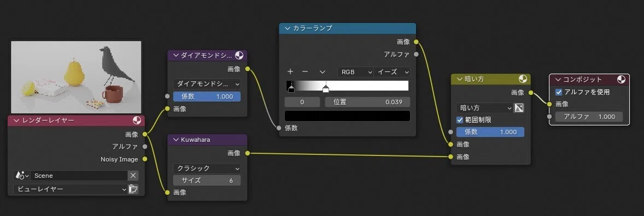Screen dimensions: 644x216
Task: Click the サイズ 6 field in Kuwahara
Action: click(x=207, y=181)
